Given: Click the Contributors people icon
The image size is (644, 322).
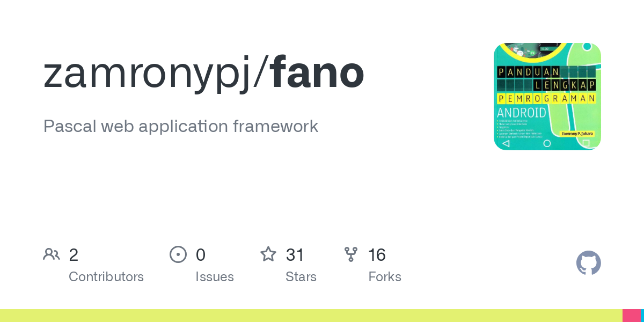Looking at the screenshot, I should pos(52,254).
